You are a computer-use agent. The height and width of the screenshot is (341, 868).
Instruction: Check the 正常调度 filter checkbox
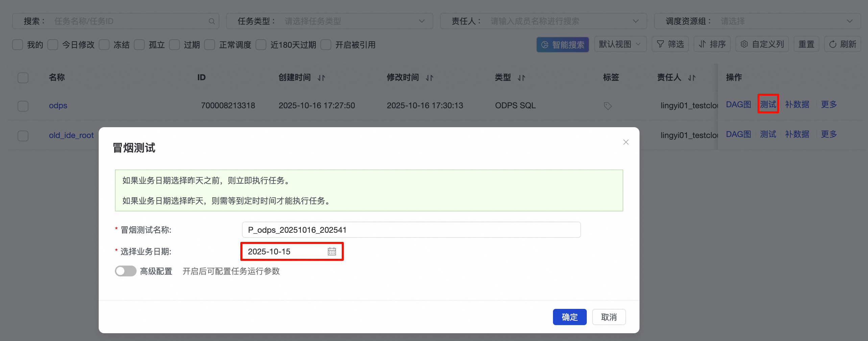tap(210, 45)
